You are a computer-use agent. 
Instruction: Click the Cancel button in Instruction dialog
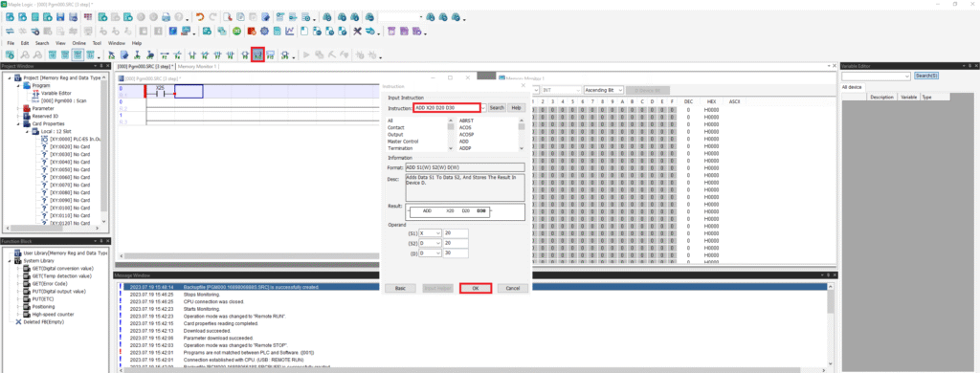(x=513, y=288)
